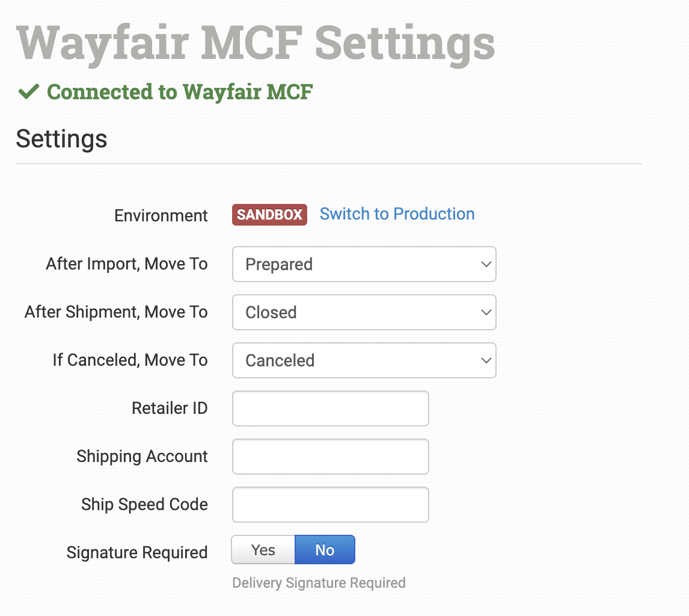Expand the If Canceled, Move To dropdown
This screenshot has height=616, width=689.
tap(364, 360)
